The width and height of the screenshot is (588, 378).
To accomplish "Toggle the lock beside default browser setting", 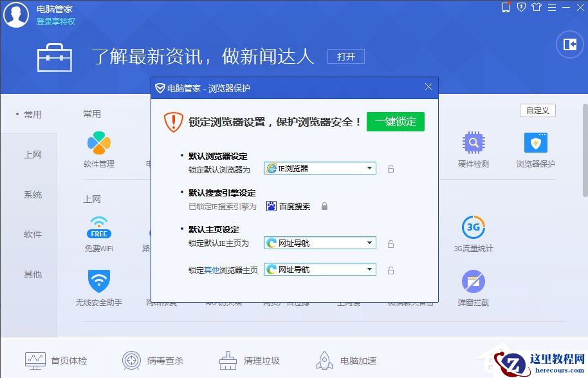I will tap(390, 168).
